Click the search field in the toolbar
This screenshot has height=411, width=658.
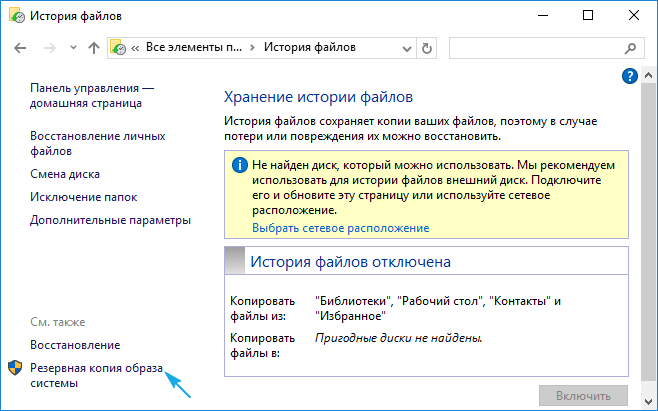click(542, 47)
